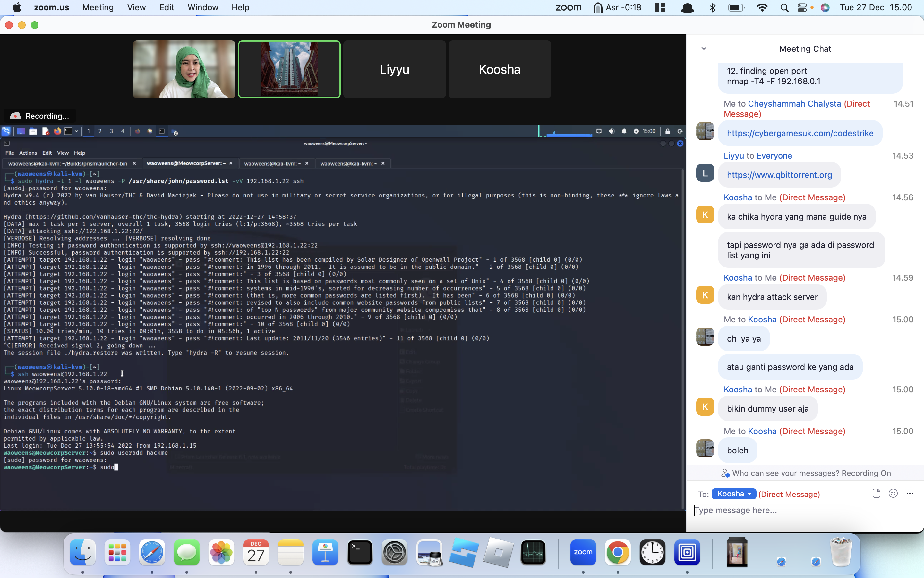Open the zoom.us menu in menu bar
Viewport: 924px width, 578px height.
(x=52, y=7)
